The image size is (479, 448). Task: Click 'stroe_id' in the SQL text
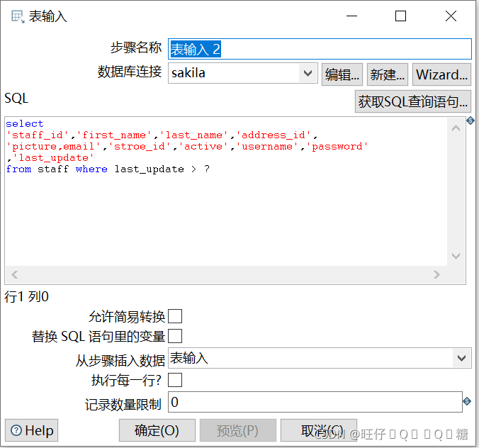tap(140, 146)
